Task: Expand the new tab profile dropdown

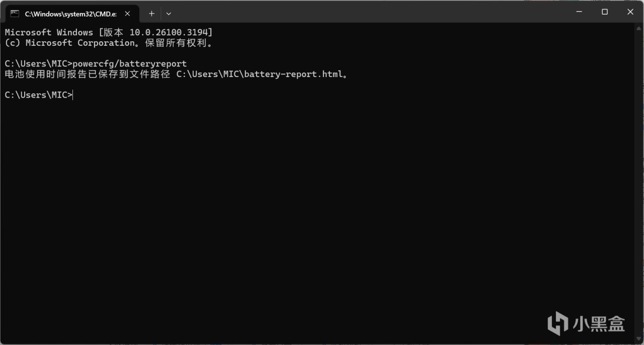Action: (169, 14)
